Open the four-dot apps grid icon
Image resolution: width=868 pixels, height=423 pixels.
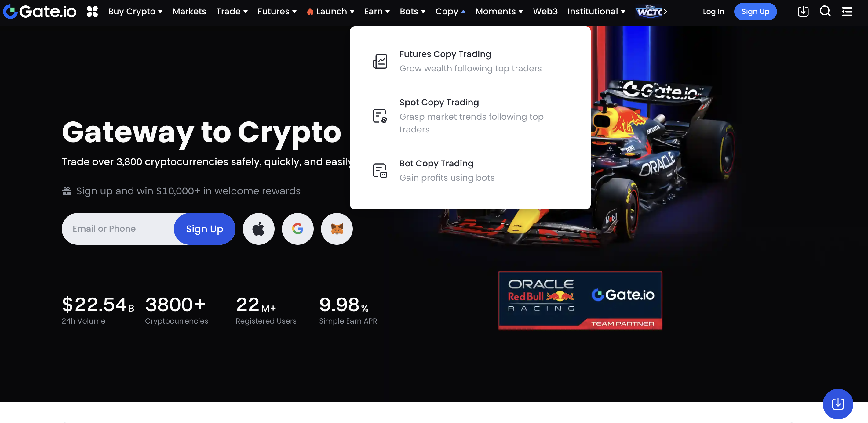pyautogui.click(x=92, y=12)
